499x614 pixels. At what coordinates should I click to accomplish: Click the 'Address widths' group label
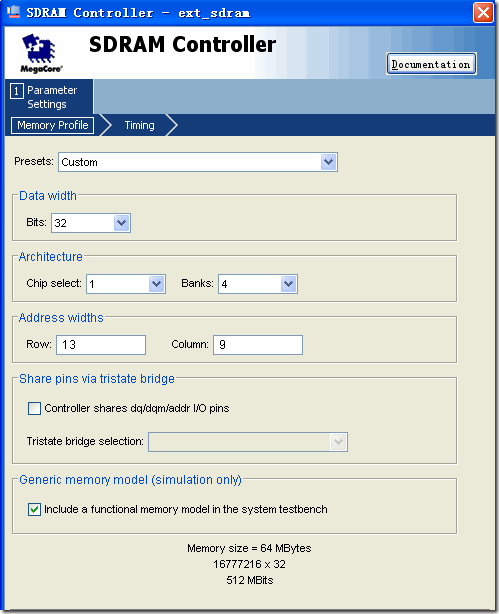pyautogui.click(x=61, y=318)
